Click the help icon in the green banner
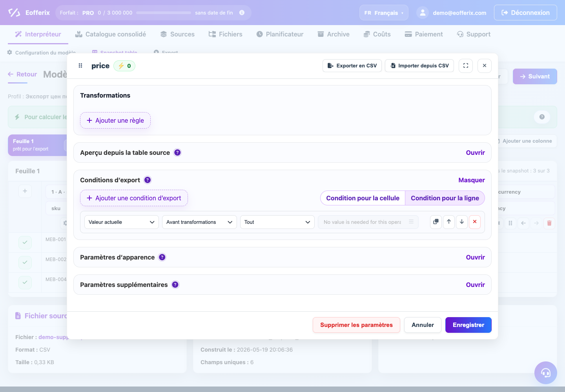This screenshot has width=565, height=392. pos(542,117)
